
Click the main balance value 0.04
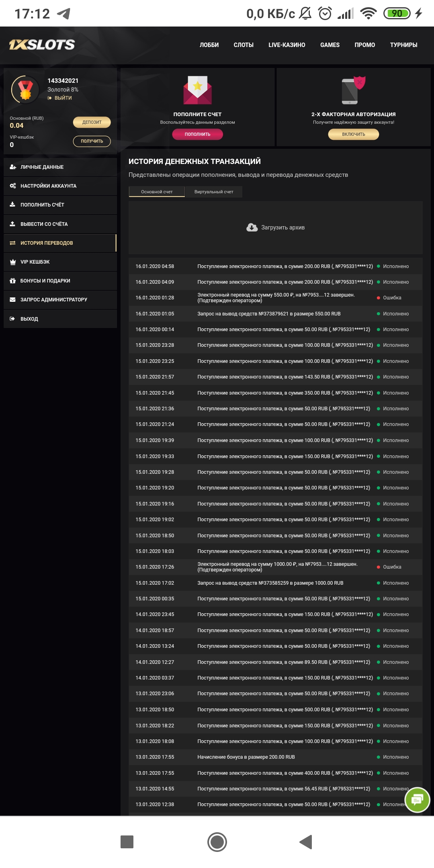point(16,125)
